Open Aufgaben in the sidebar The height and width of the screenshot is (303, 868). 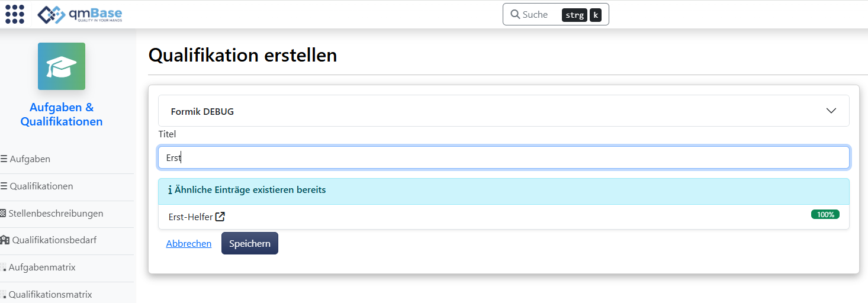30,159
